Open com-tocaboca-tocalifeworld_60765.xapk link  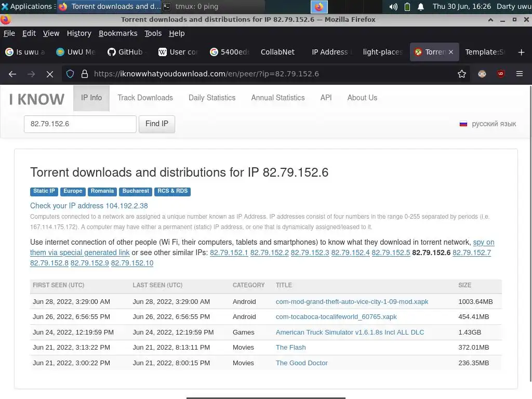(x=336, y=316)
